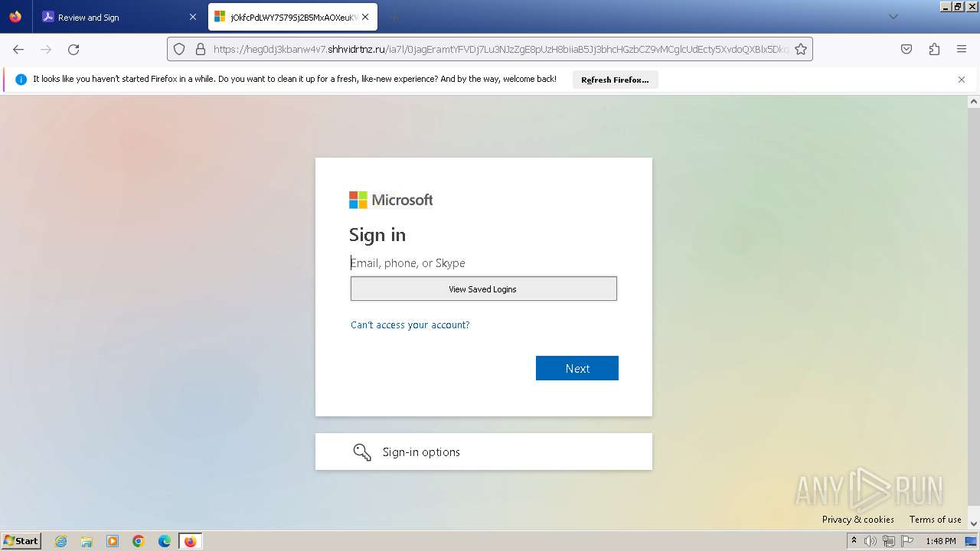This screenshot has height=551, width=980.
Task: Close the Review and Sign tab
Action: [193, 17]
